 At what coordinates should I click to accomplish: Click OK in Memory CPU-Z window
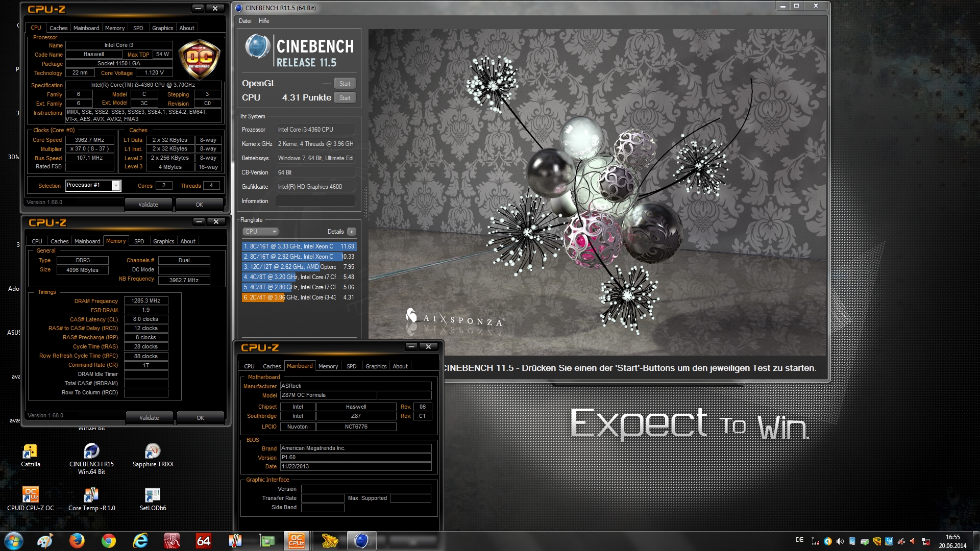click(201, 418)
